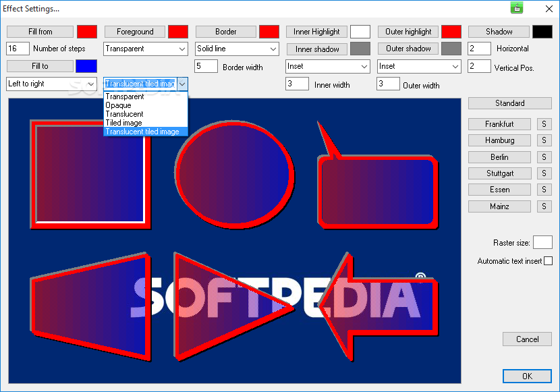
Task: Open the Solid line border style dropdown
Action: [x=237, y=49]
